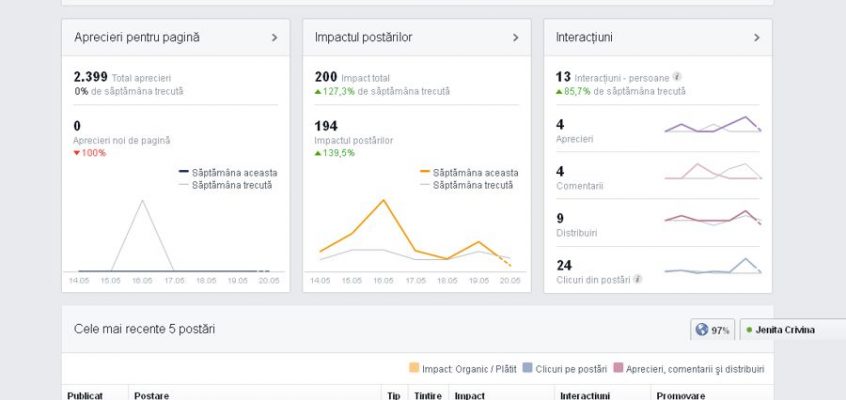This screenshot has width=846, height=400.
Task: Click the Impactul postărilor heading
Action: 364,37
